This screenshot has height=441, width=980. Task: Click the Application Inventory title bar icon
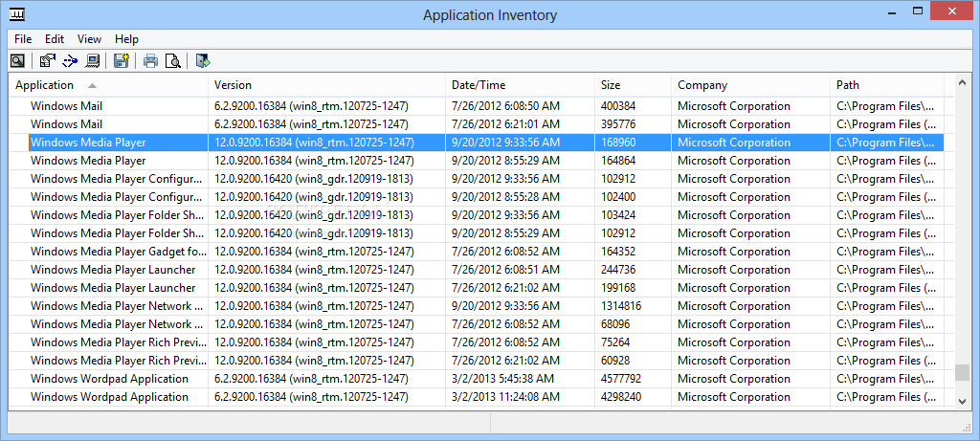pos(17,13)
